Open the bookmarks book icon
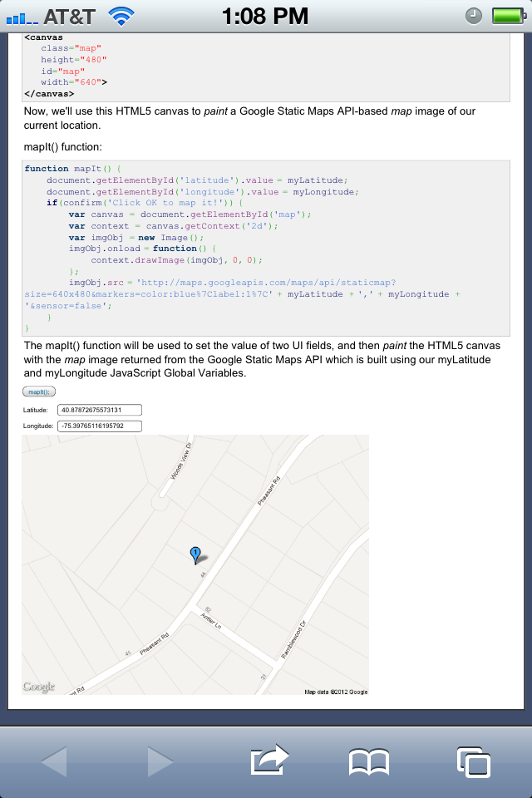 pyautogui.click(x=368, y=762)
